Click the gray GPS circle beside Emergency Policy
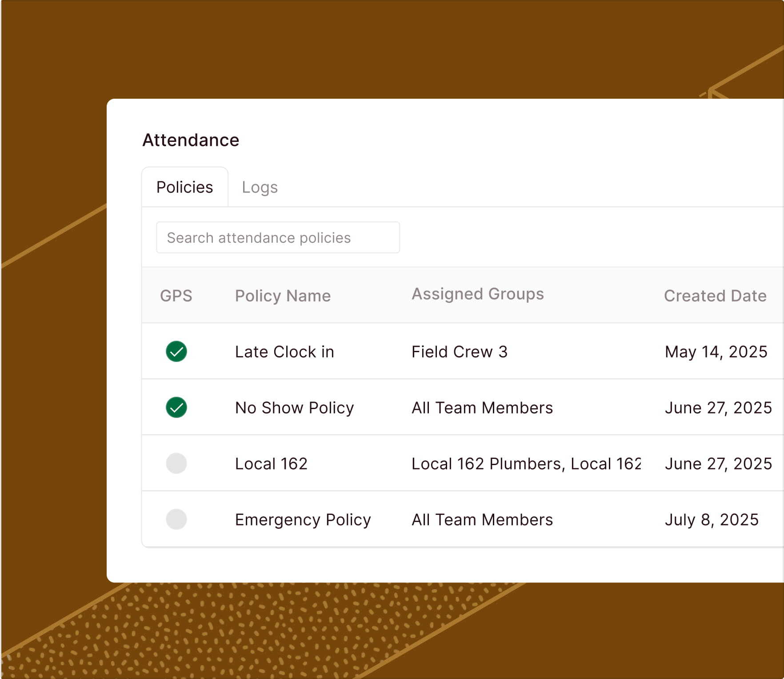Image resolution: width=784 pixels, height=679 pixels. (x=176, y=519)
